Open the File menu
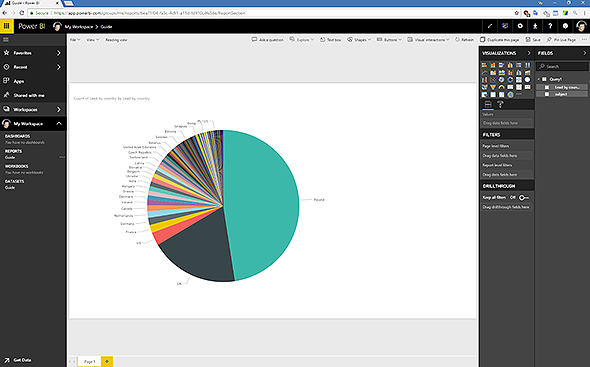Image resolution: width=590 pixels, height=367 pixels. [75, 40]
